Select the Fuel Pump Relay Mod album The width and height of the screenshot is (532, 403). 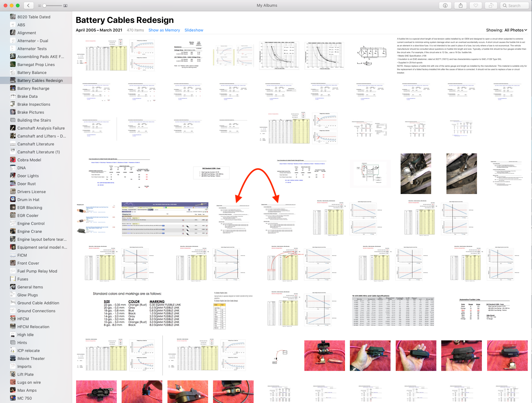pos(37,271)
